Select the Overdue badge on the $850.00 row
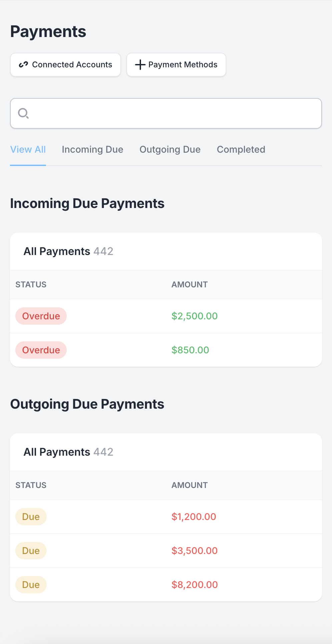The image size is (332, 644). [x=41, y=350]
